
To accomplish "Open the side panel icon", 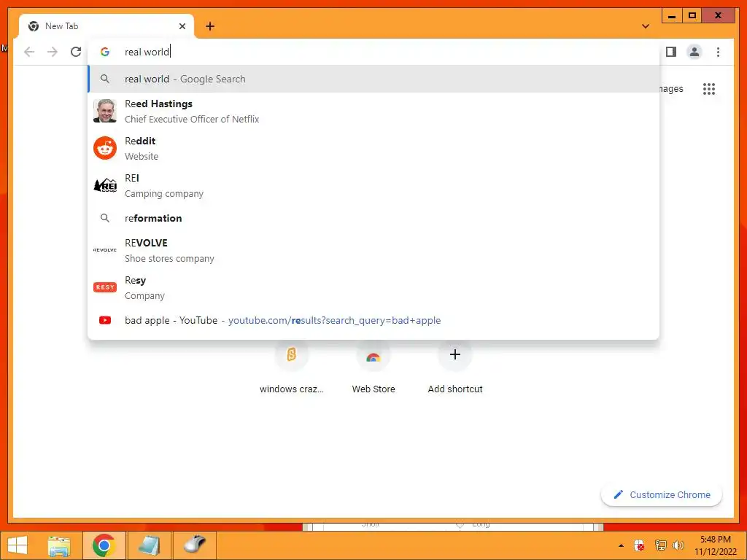I will (x=671, y=52).
